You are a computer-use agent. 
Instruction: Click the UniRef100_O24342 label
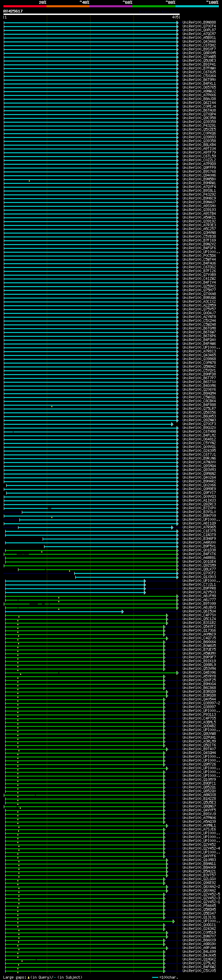(x=199, y=929)
